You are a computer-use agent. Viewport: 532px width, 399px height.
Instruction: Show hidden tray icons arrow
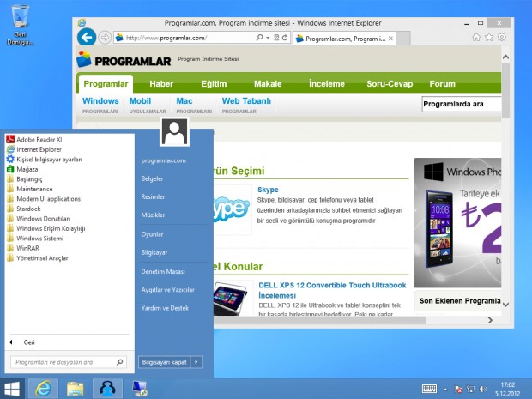click(445, 390)
